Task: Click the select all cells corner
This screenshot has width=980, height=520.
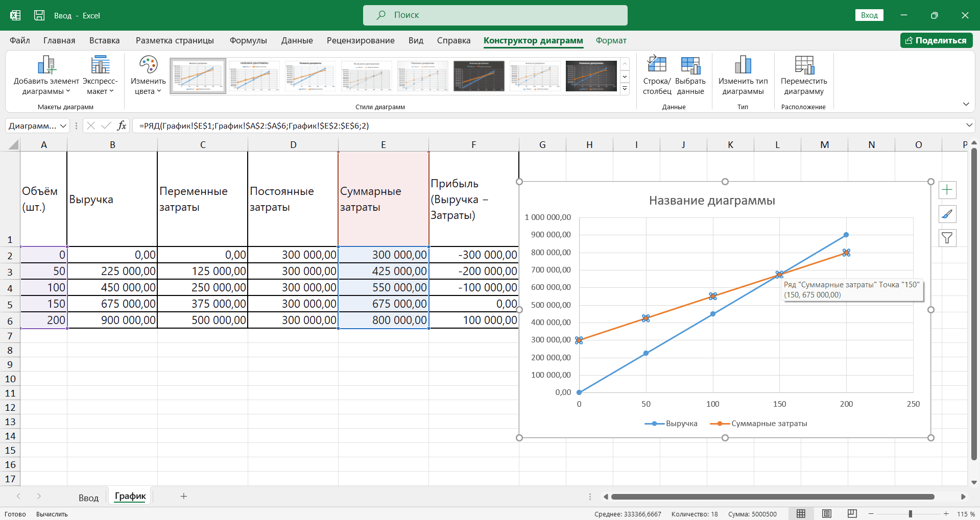Action: (x=13, y=145)
